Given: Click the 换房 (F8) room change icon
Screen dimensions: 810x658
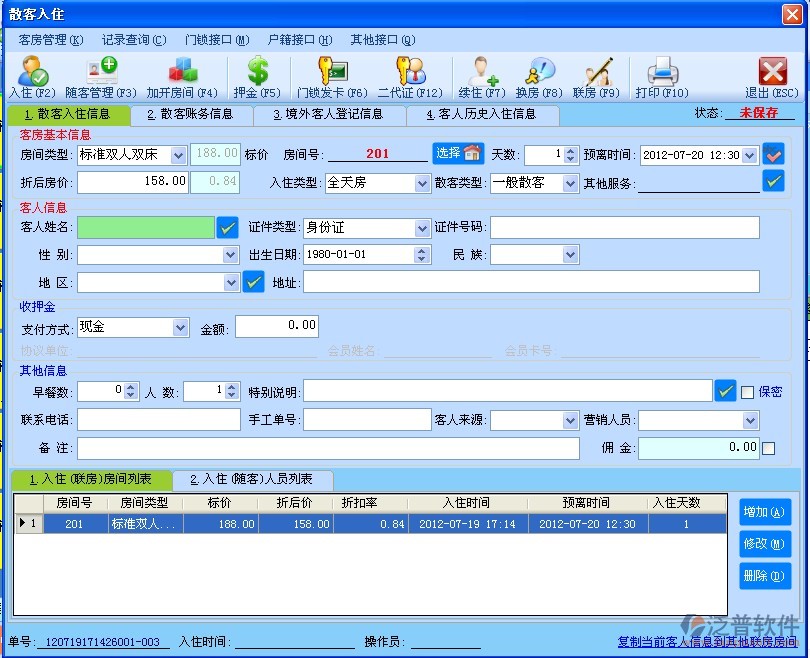Looking at the screenshot, I should point(540,72).
